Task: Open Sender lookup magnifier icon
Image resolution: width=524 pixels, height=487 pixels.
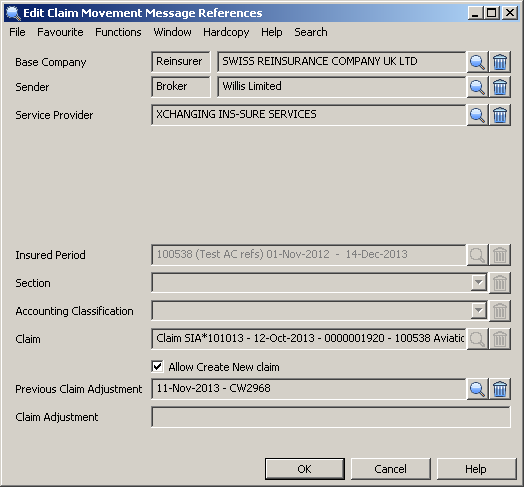Action: click(477, 87)
